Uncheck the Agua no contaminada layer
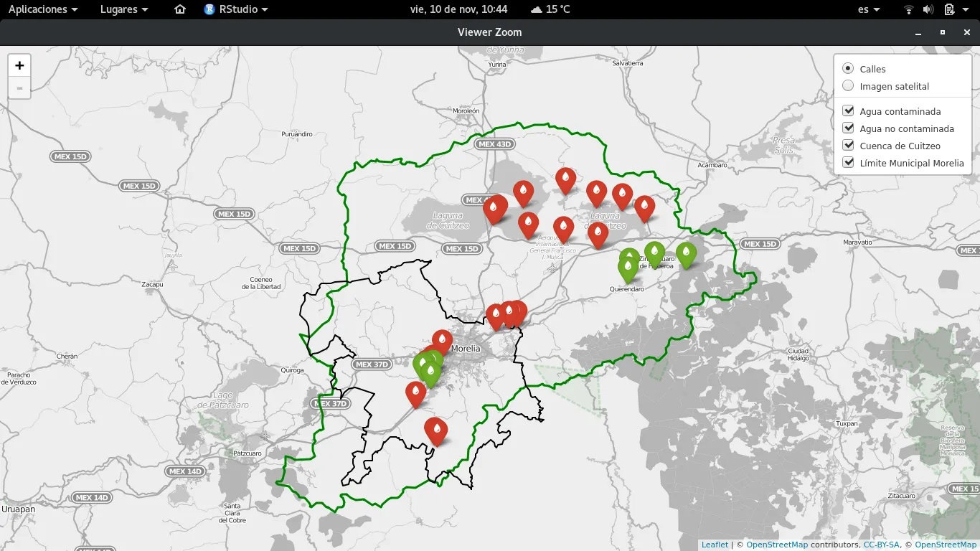This screenshot has width=980, height=551. [x=849, y=128]
